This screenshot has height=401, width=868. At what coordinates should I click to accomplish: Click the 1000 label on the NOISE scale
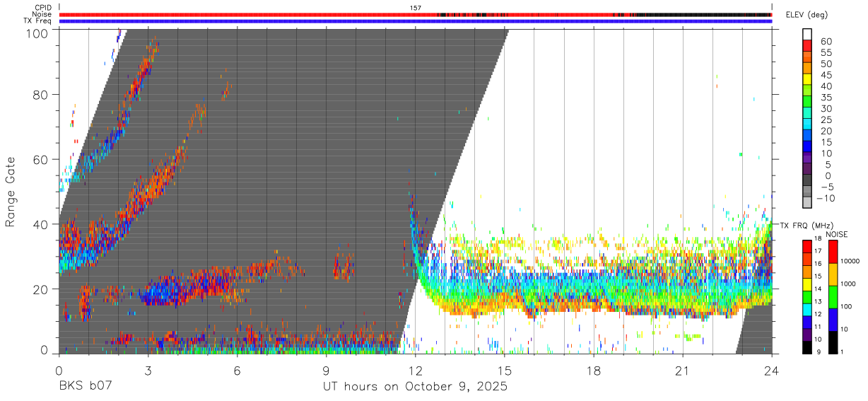coord(849,284)
